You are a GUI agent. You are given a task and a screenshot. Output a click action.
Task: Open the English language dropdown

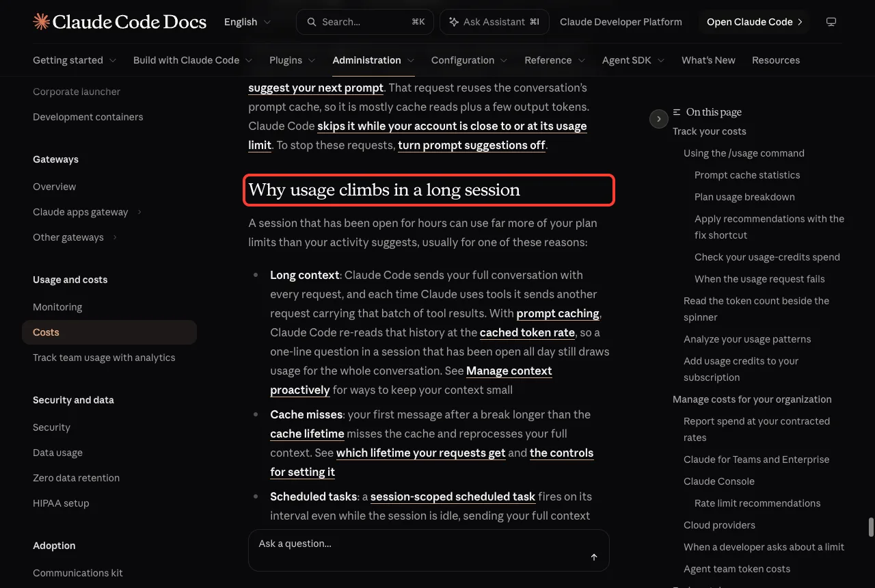coord(247,22)
